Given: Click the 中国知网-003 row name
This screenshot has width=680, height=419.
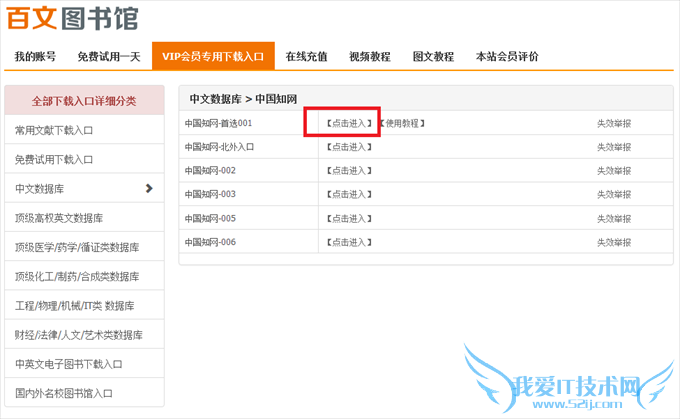Looking at the screenshot, I should (x=210, y=194).
